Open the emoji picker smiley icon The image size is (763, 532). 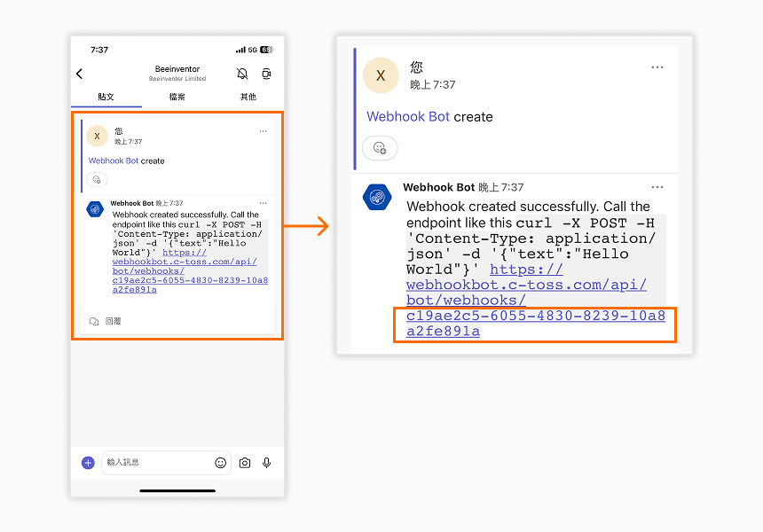(x=220, y=463)
